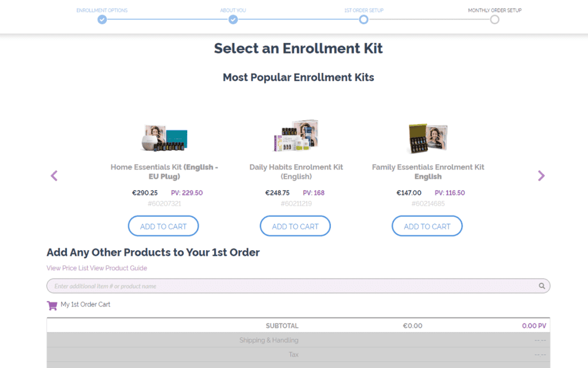Click the product search magnifier icon

pos(541,285)
